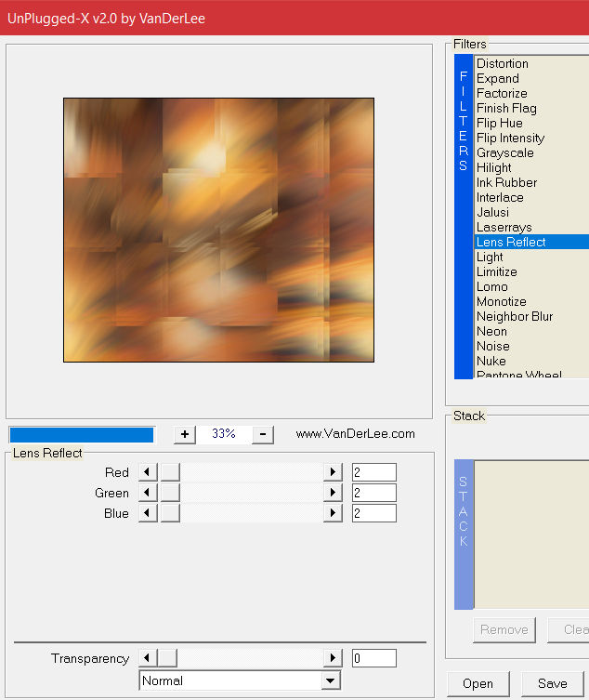Image resolution: width=589 pixels, height=700 pixels.
Task: Click the Green slider right arrow
Action: pos(333,493)
